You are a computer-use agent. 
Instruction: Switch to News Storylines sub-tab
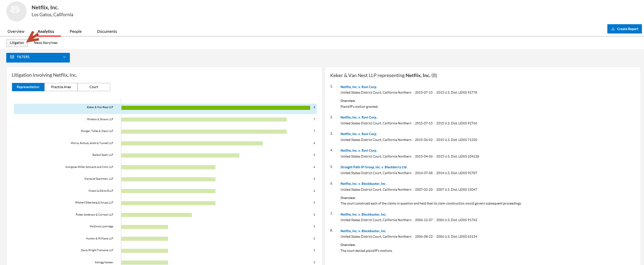[46, 43]
